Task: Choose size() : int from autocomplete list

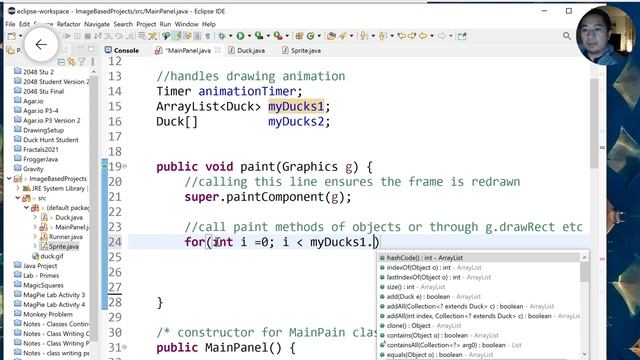Action: coord(479,287)
